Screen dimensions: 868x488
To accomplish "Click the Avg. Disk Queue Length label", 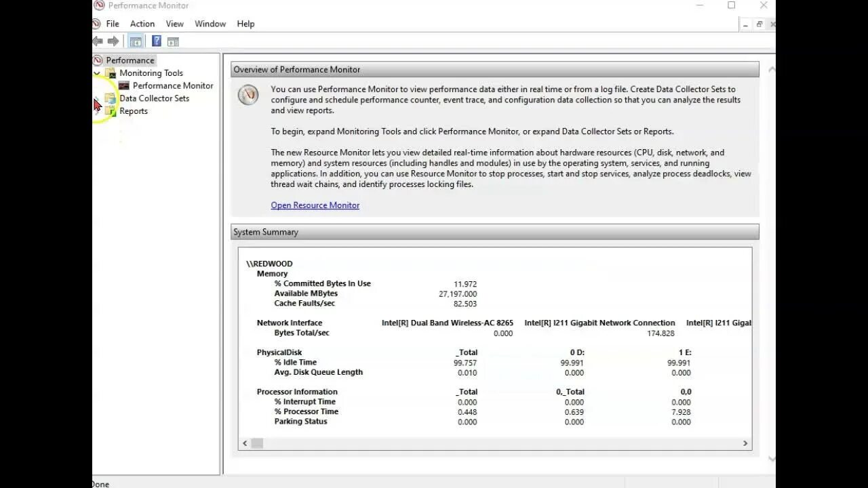I will 319,372.
